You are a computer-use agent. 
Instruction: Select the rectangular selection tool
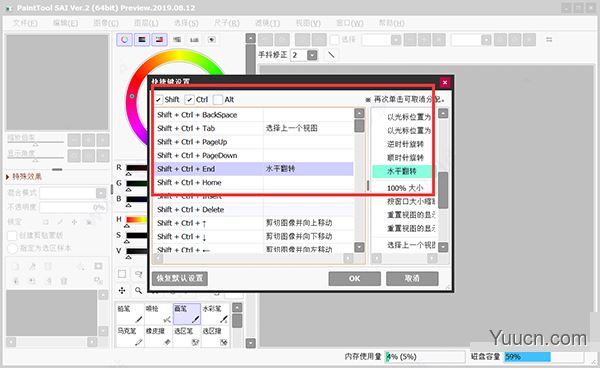point(122,274)
